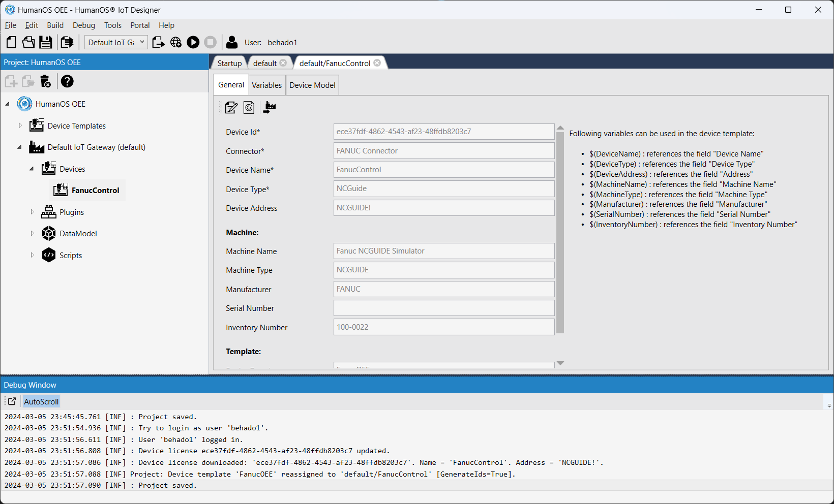This screenshot has width=834, height=504.
Task: Click the New project icon
Action: point(11,42)
